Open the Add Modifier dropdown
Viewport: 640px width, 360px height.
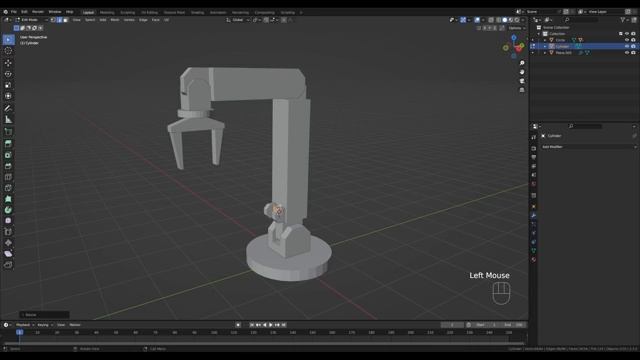pos(589,147)
